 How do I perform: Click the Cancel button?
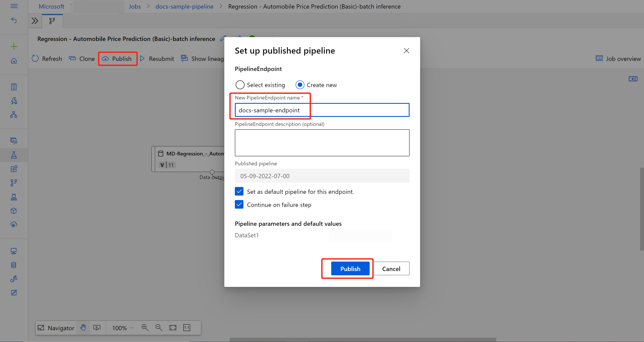click(x=391, y=269)
